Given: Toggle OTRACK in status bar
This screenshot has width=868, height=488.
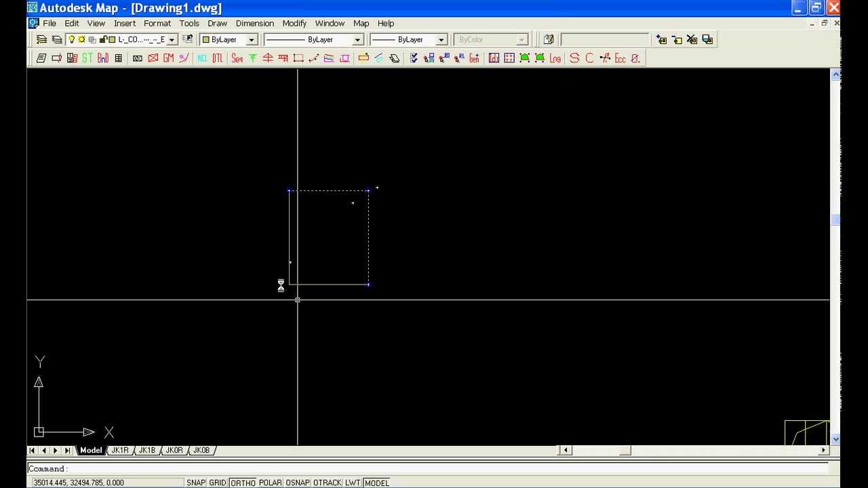Looking at the screenshot, I should click(x=328, y=483).
